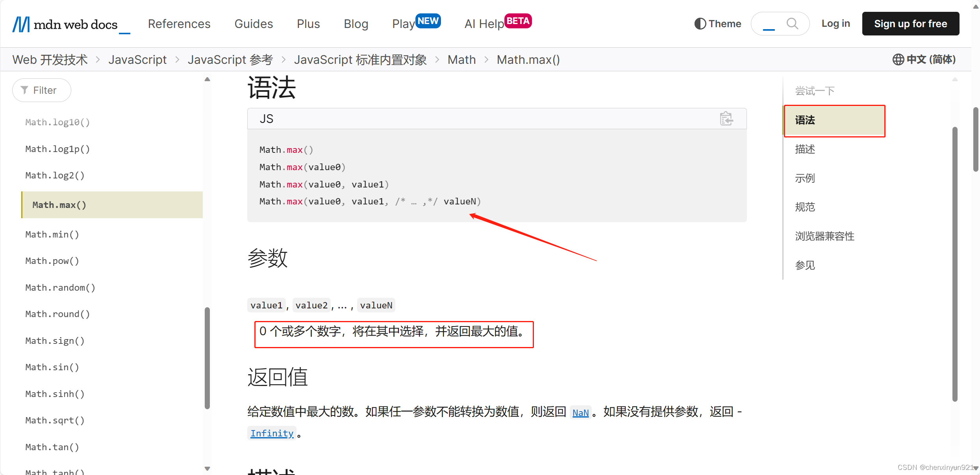Viewport: 980px width, 475px height.
Task: Click the 参数 heading
Action: click(x=268, y=258)
